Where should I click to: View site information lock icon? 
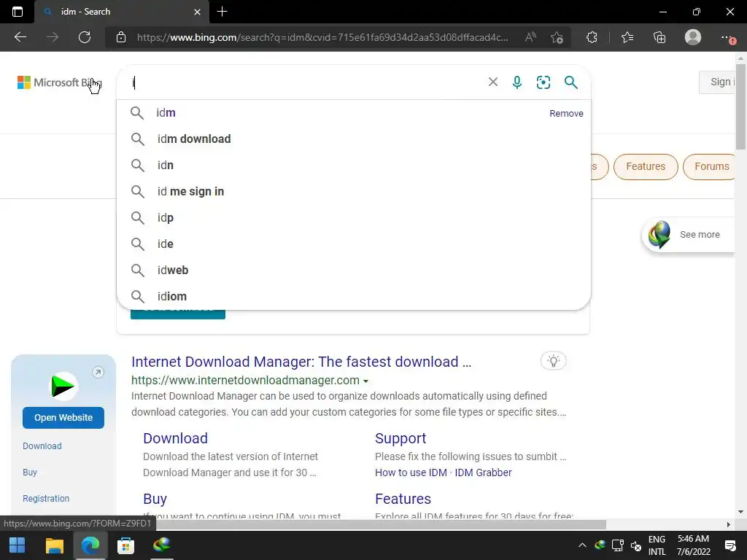(x=121, y=37)
